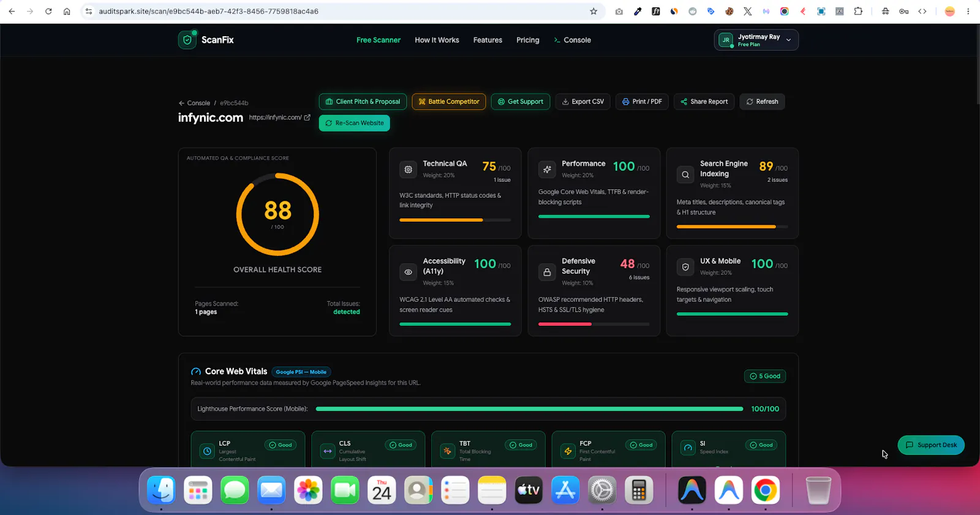Image resolution: width=980 pixels, height=515 pixels.
Task: Click the Get Support button
Action: (521, 102)
